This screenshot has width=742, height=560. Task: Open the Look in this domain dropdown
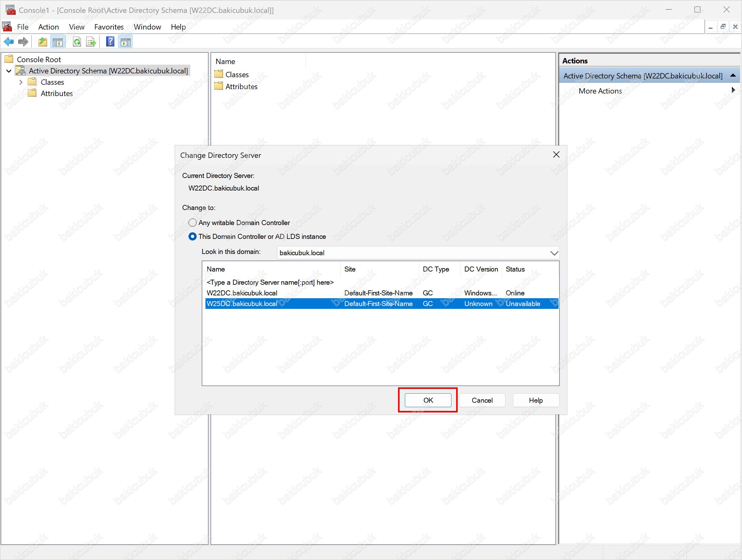pyautogui.click(x=554, y=253)
